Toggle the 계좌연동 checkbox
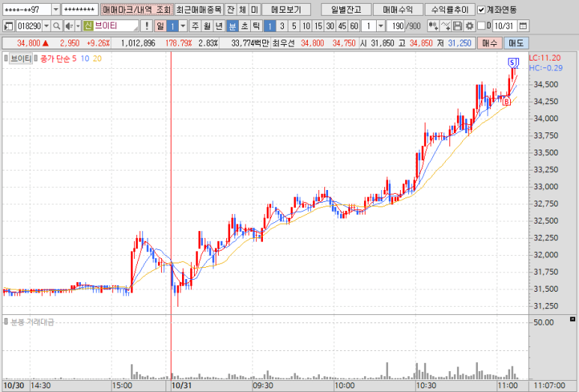Image resolution: width=579 pixels, height=392 pixels. [x=481, y=10]
